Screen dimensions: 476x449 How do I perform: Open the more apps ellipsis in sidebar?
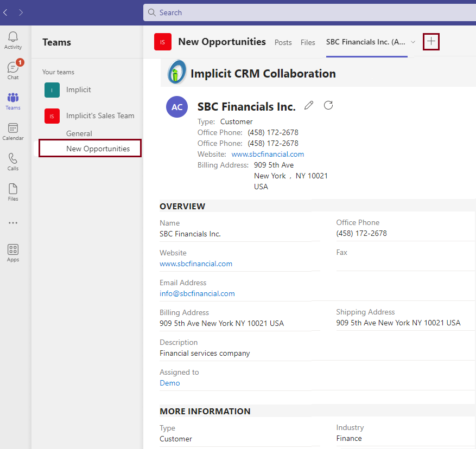pyautogui.click(x=13, y=223)
